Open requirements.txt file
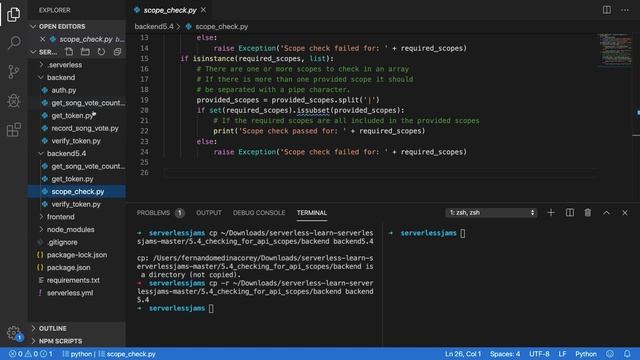The image size is (640, 360). [73, 280]
